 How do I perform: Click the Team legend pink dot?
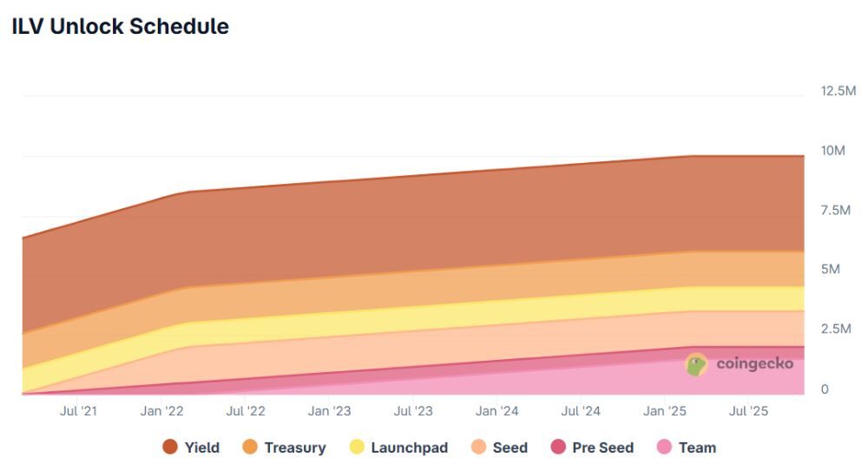coord(664,447)
